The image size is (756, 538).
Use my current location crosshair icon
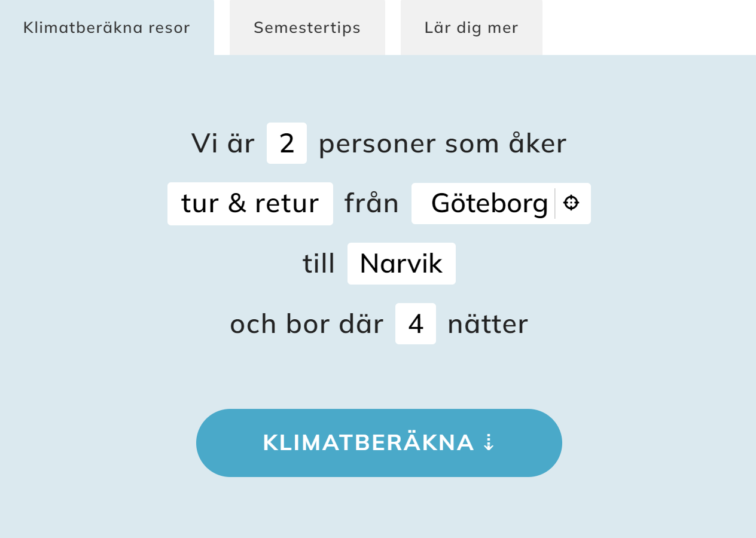(x=571, y=203)
